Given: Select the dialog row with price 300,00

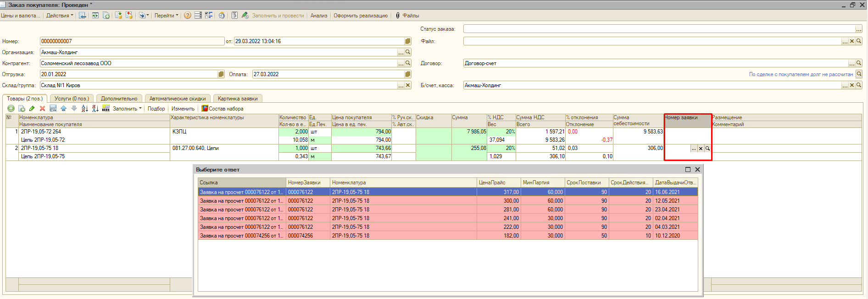Looking at the screenshot, I should [448, 201].
